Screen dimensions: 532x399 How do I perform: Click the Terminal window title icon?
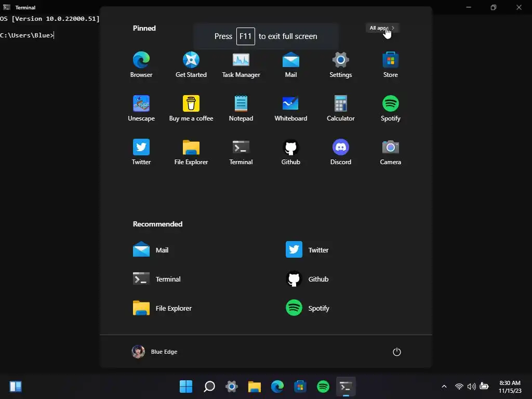click(x=6, y=7)
